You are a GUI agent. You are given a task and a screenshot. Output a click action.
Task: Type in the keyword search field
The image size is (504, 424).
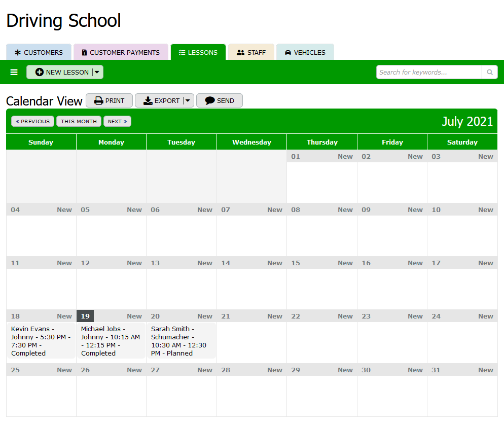click(x=429, y=73)
